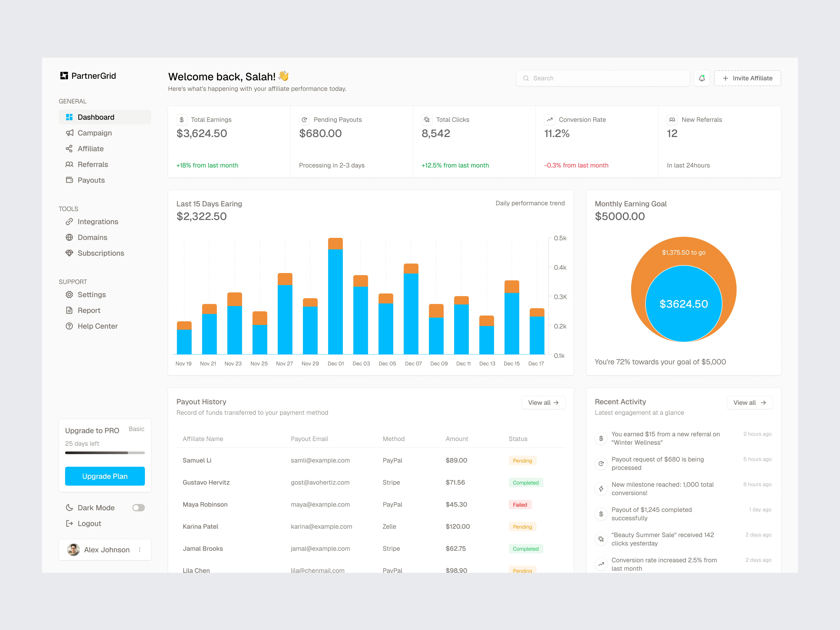Toggle the Dark Mode switch
Viewport: 840px width, 630px height.
click(138, 507)
